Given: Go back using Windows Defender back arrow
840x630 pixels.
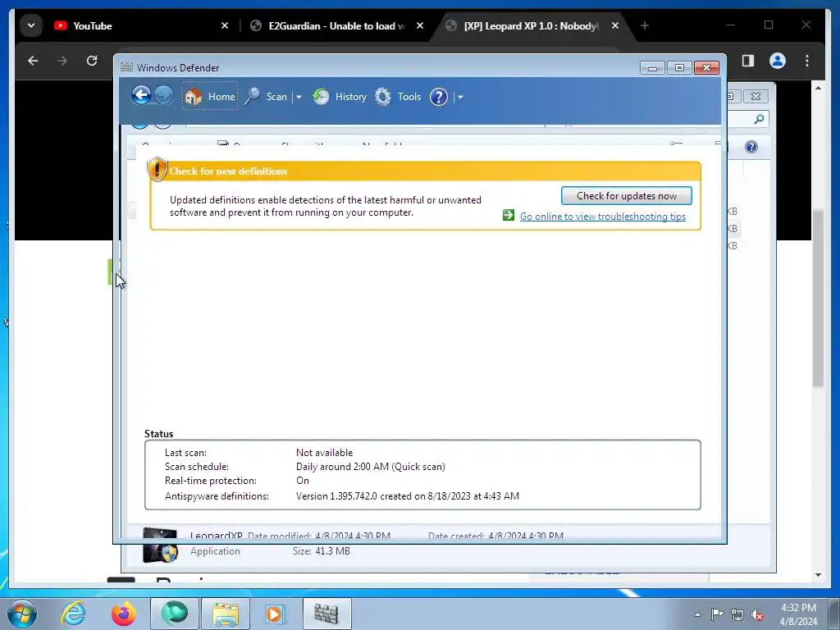Looking at the screenshot, I should point(141,96).
